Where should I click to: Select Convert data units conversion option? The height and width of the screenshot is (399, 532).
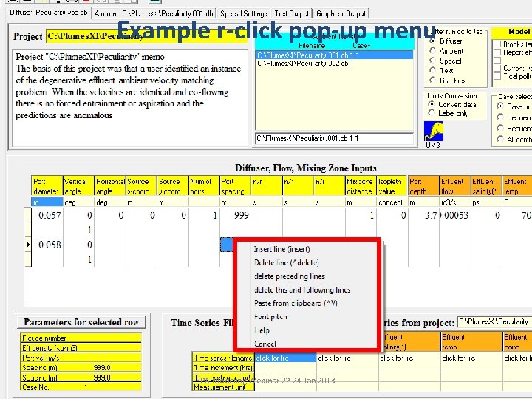coord(432,104)
